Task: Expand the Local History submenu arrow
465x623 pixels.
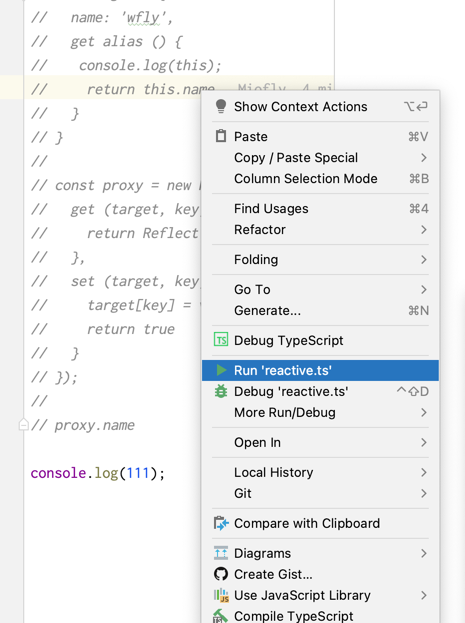Action: pos(424,472)
